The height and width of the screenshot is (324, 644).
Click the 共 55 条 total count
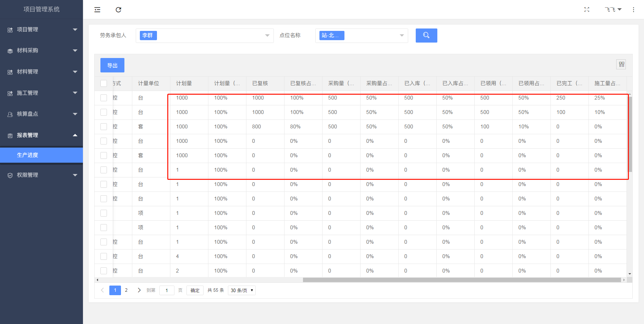(x=216, y=290)
